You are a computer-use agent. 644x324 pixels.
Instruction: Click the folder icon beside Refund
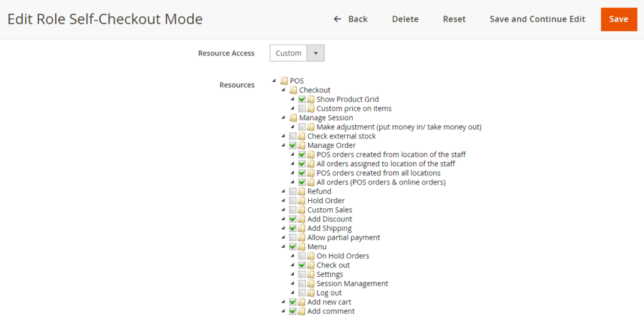coord(302,191)
